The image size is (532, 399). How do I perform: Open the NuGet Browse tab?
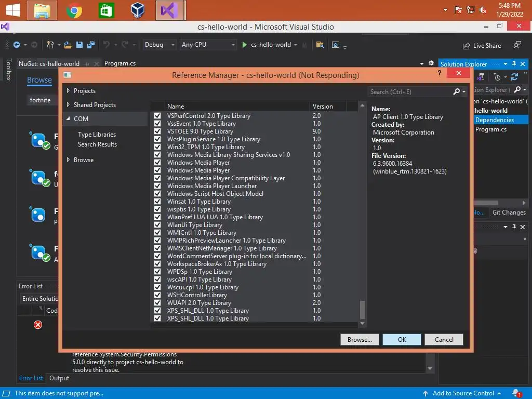coord(39,79)
